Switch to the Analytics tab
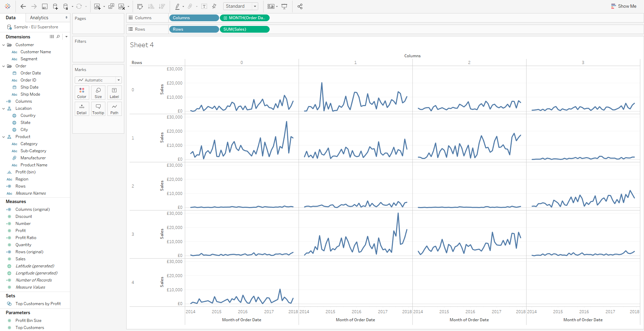This screenshot has height=331, width=644. [x=39, y=18]
